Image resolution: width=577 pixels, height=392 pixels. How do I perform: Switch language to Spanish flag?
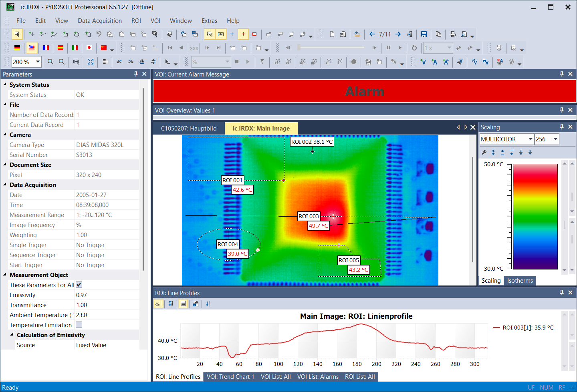[x=61, y=48]
